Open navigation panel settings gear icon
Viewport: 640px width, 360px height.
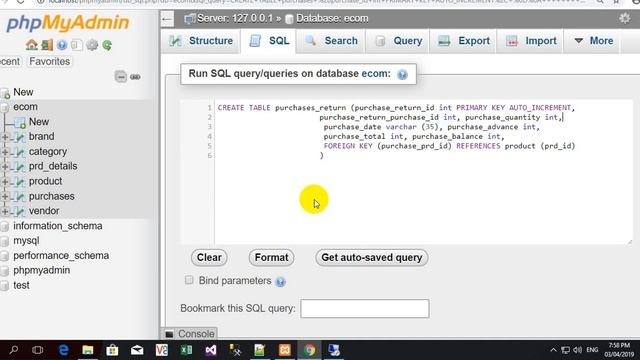92,45
